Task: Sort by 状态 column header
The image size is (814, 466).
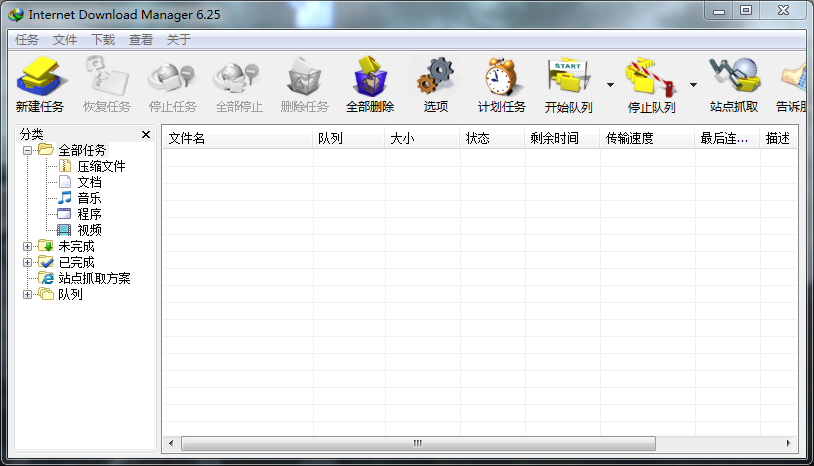Action: 492,138
